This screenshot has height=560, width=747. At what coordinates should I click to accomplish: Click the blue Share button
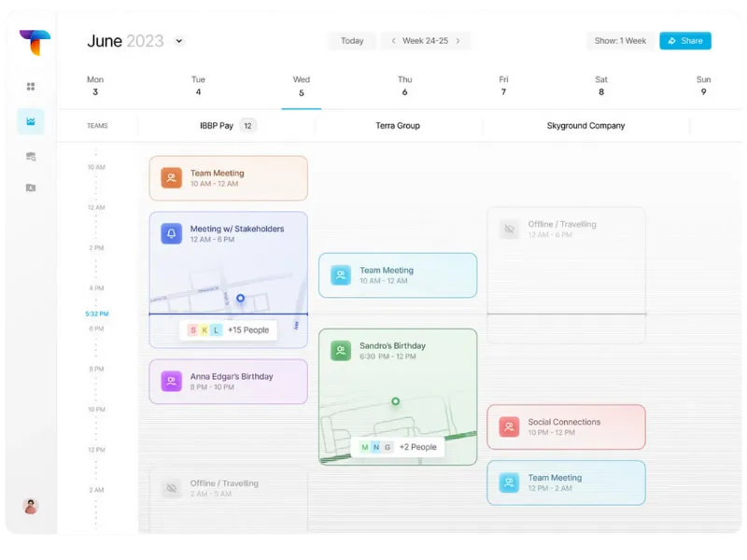click(x=685, y=41)
